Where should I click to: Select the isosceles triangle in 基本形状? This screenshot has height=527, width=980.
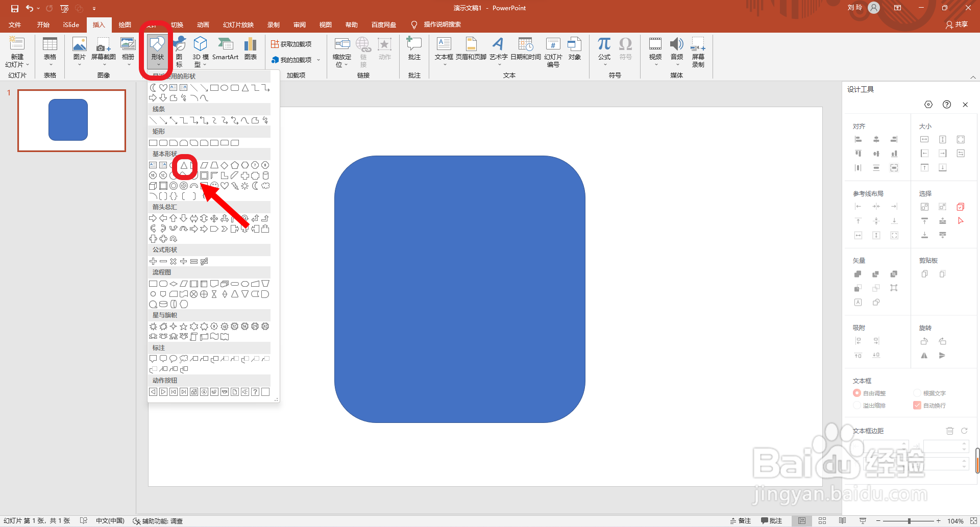click(x=184, y=165)
